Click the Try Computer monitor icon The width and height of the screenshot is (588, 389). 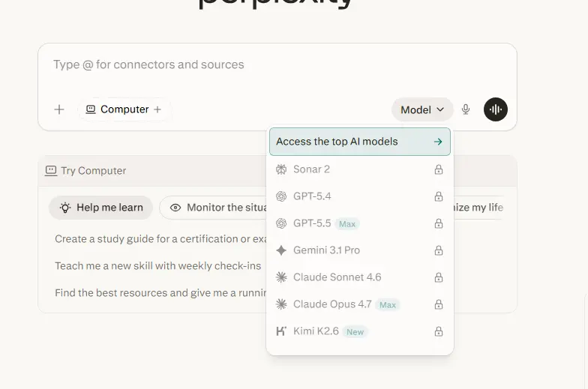[x=51, y=171]
